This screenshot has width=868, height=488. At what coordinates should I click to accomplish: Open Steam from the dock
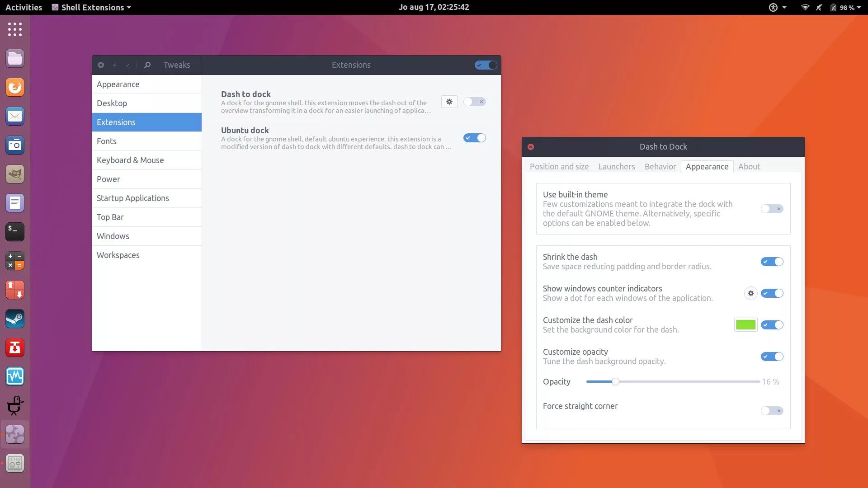[x=15, y=319]
